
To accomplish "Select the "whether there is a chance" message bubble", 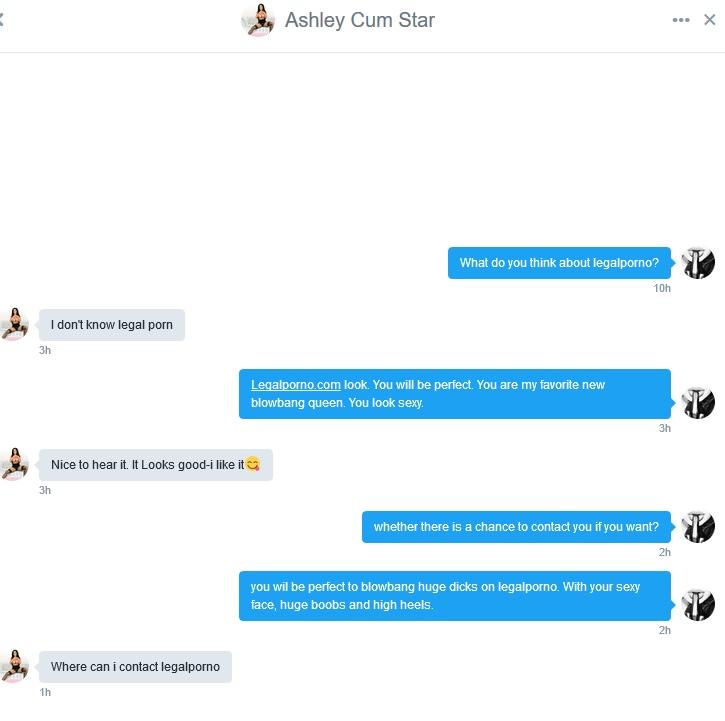I will click(516, 527).
